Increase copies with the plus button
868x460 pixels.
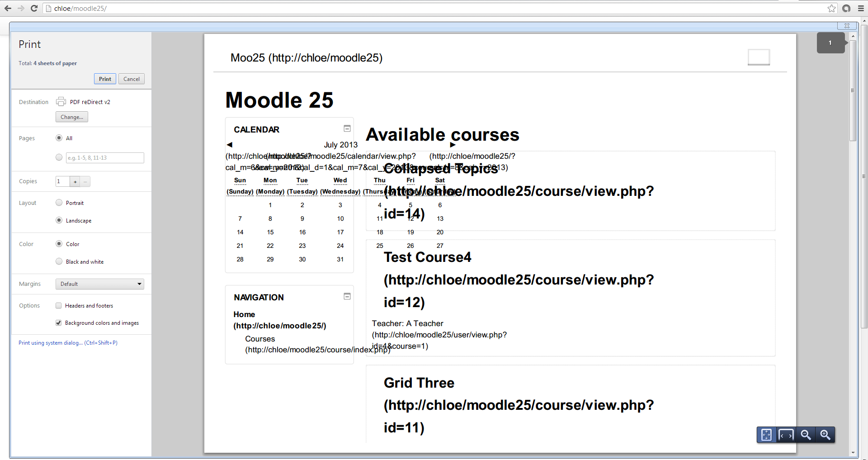coord(75,181)
